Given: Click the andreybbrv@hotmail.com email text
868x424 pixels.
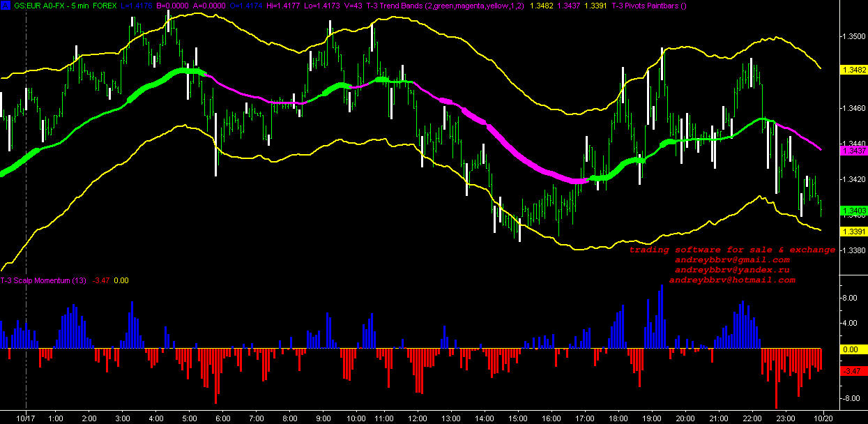Looking at the screenshot, I should (x=732, y=280).
